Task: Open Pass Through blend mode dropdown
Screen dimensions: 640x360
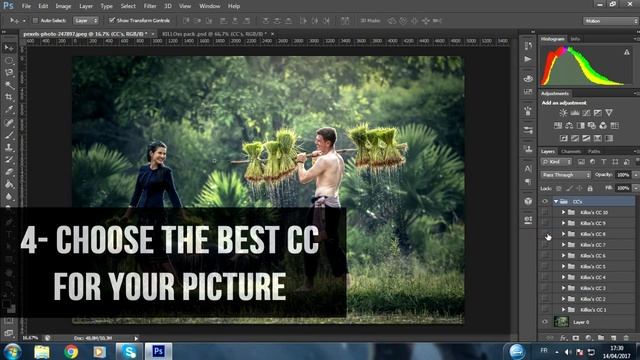Action: point(565,175)
